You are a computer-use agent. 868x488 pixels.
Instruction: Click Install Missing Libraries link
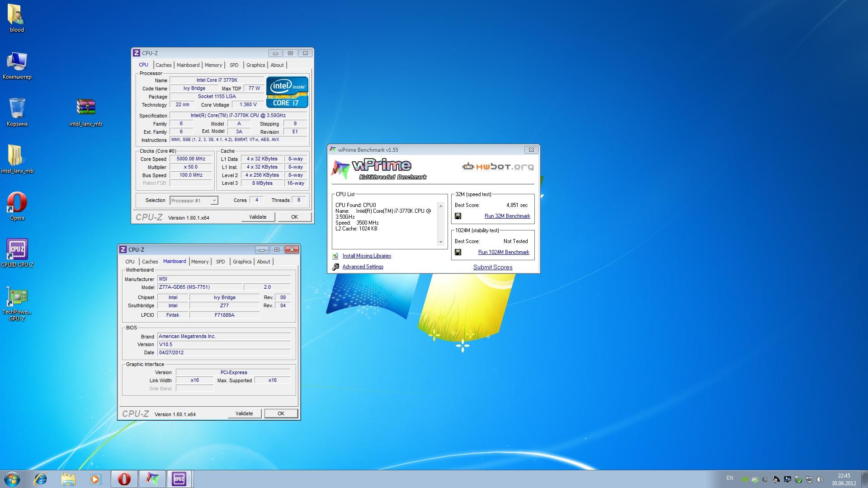coord(367,256)
